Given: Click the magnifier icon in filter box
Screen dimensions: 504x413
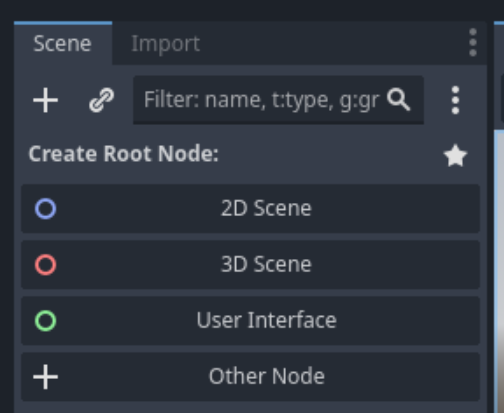Looking at the screenshot, I should [x=399, y=99].
